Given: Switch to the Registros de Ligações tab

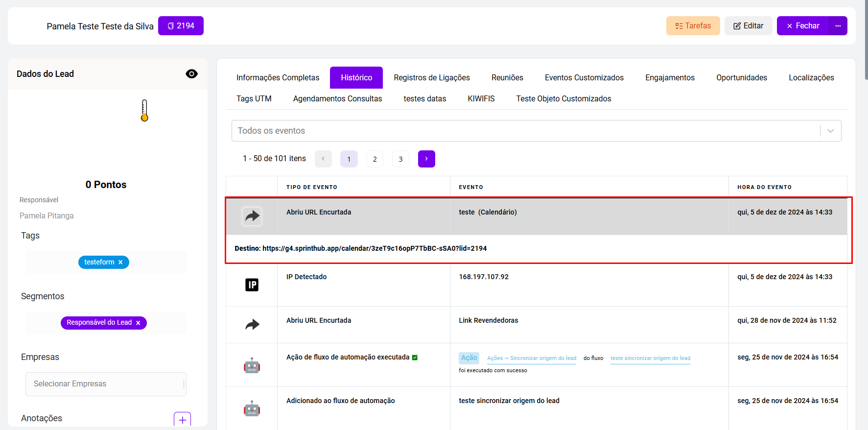Looking at the screenshot, I should (x=431, y=78).
